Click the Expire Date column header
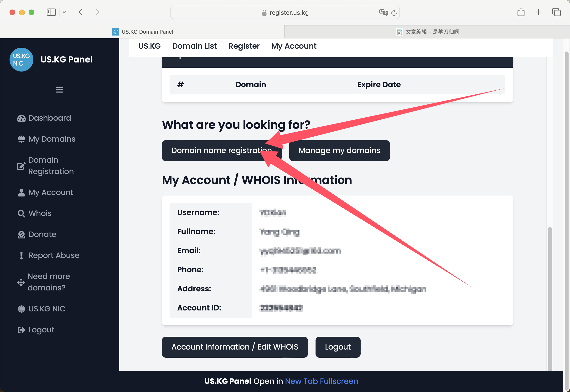The height and width of the screenshot is (392, 570). pyautogui.click(x=379, y=85)
